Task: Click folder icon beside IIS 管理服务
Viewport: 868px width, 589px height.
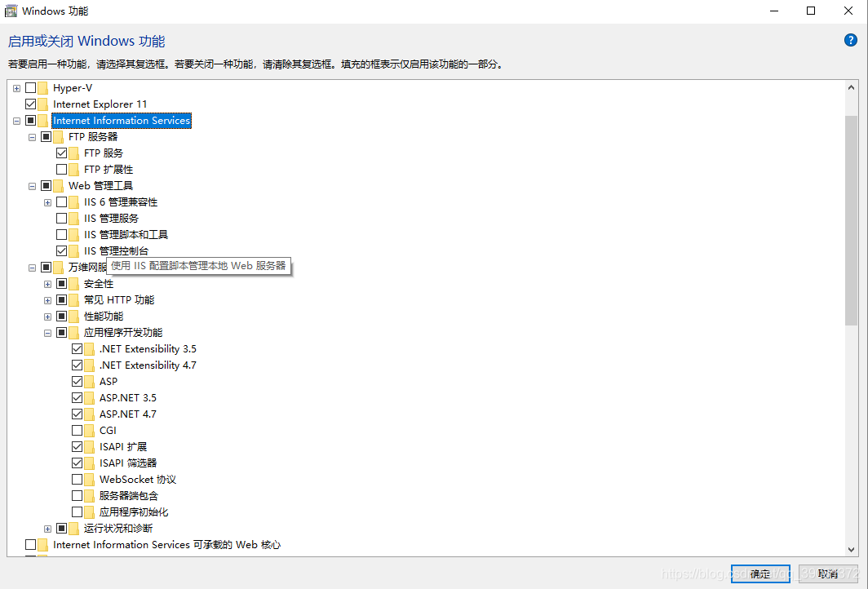Action: coord(74,219)
